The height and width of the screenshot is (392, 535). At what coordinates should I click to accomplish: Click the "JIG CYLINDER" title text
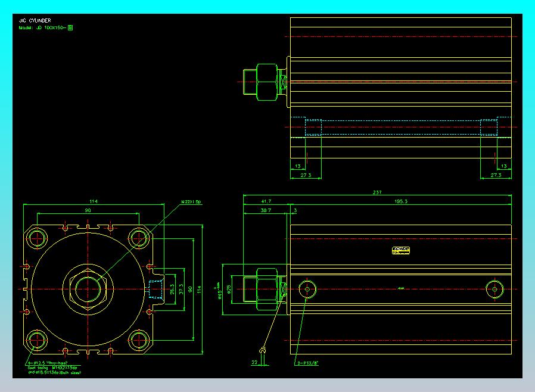(35, 20)
